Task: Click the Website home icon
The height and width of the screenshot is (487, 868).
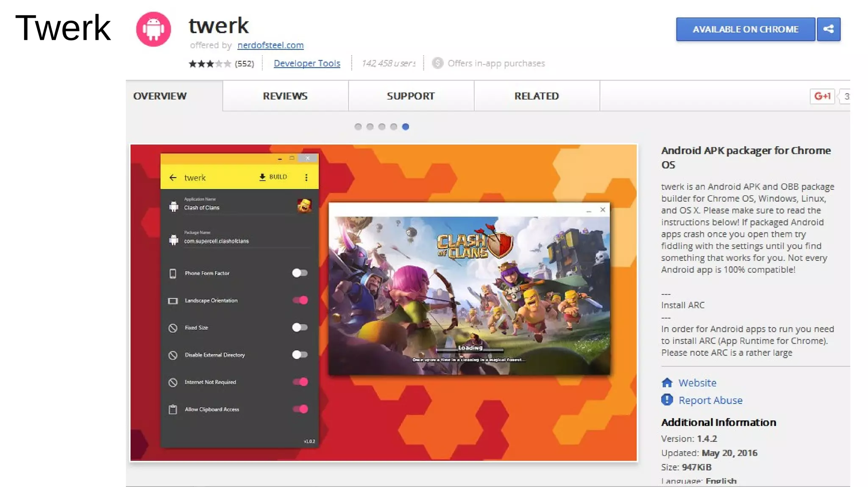Action: pyautogui.click(x=667, y=383)
